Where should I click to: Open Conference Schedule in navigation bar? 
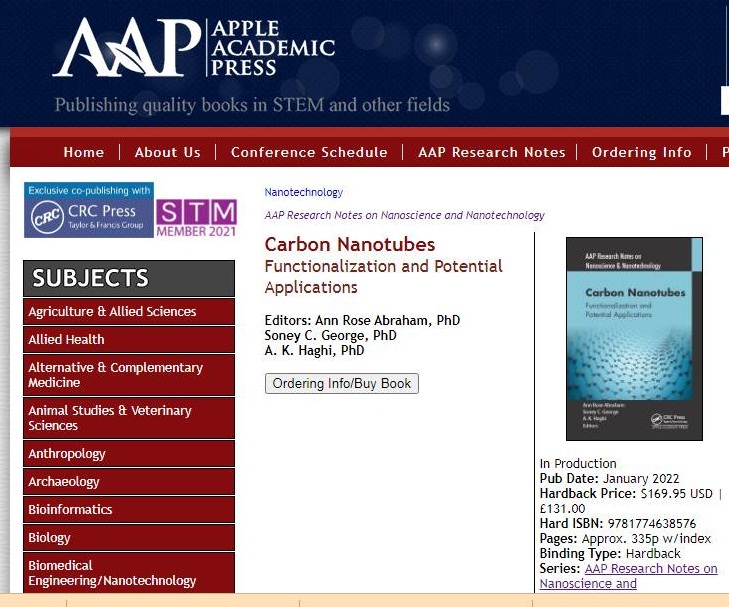309,152
